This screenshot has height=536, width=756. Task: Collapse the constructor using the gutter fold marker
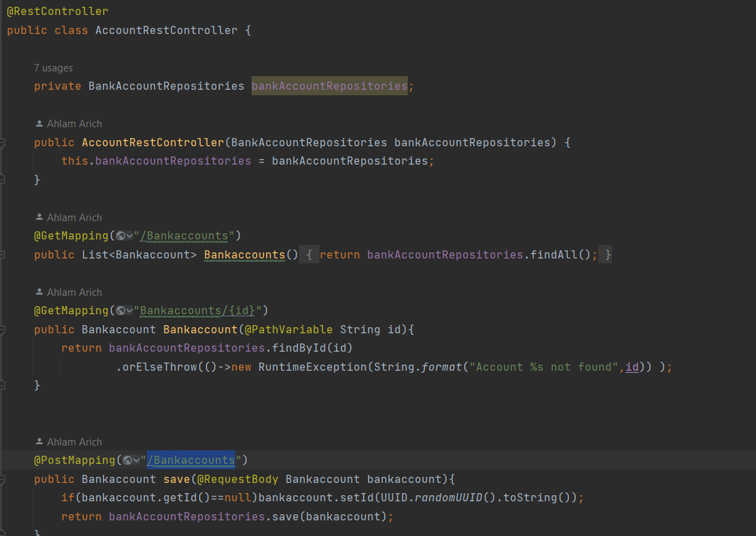pyautogui.click(x=3, y=143)
